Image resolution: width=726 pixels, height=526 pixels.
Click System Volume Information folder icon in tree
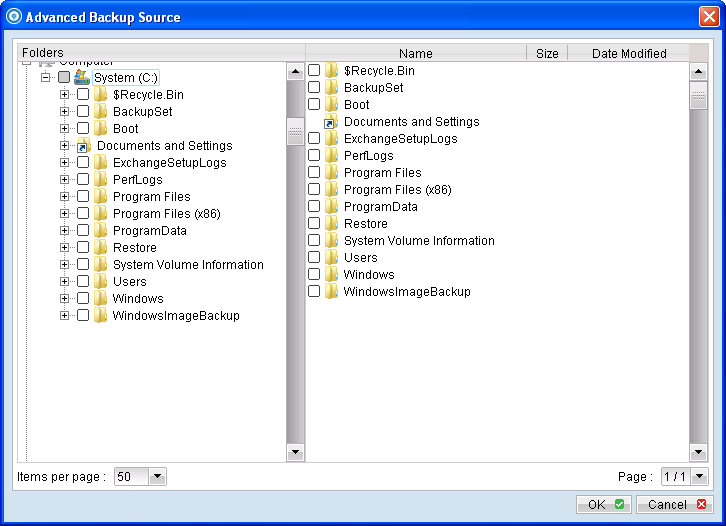[x=100, y=264]
